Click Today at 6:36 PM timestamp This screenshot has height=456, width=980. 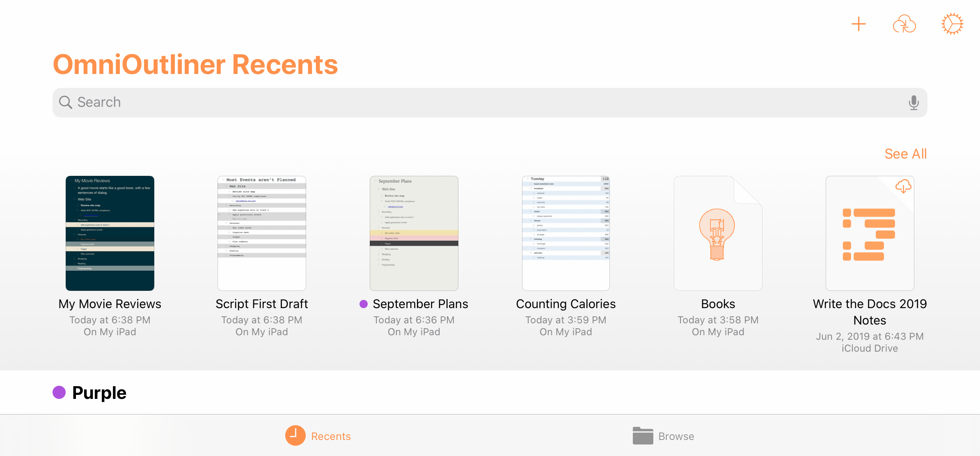click(x=414, y=320)
